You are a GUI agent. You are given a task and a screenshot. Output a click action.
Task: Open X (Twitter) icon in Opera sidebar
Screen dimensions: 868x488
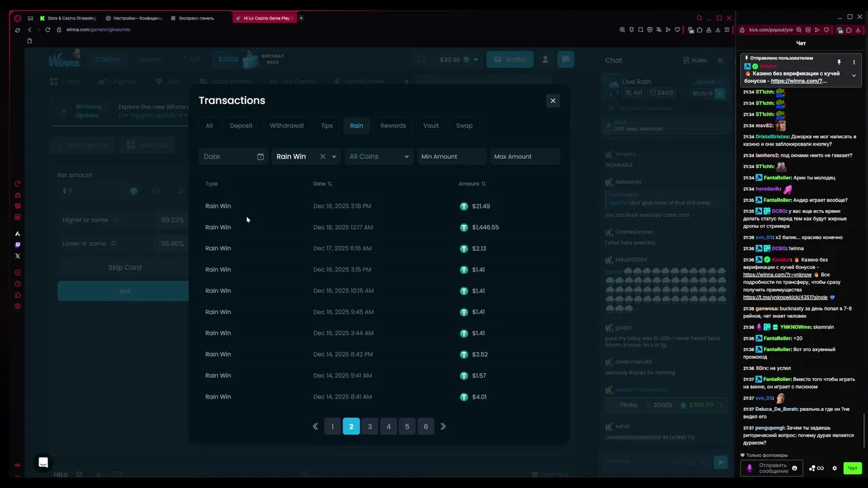(x=18, y=256)
